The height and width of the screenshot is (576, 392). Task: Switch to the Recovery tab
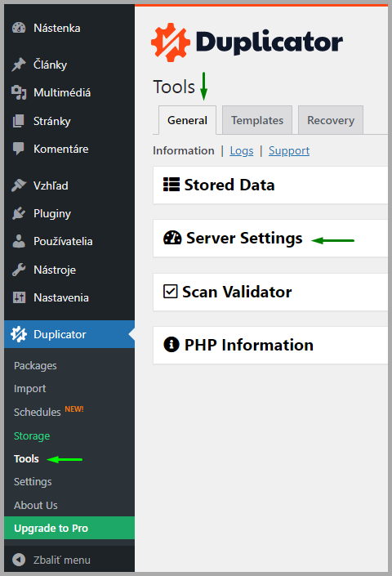331,120
